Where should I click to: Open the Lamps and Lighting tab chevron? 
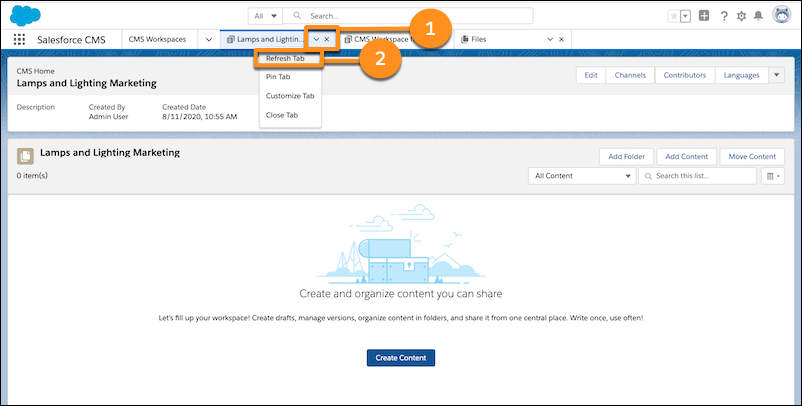pos(316,39)
